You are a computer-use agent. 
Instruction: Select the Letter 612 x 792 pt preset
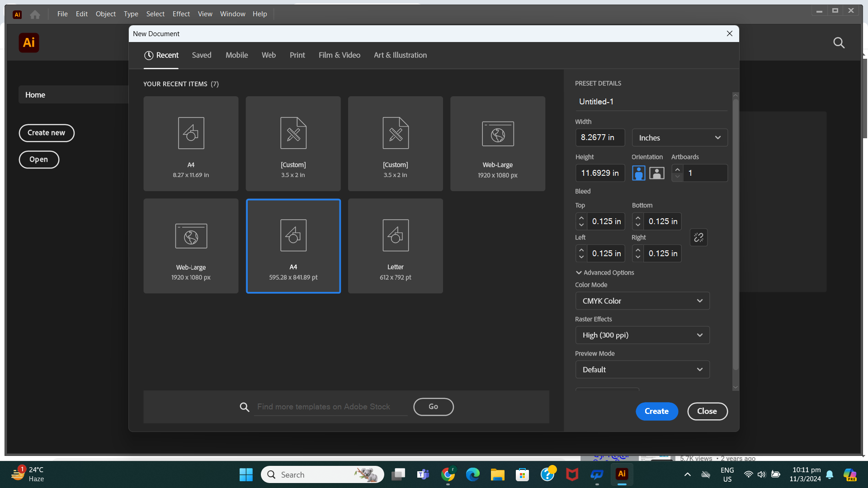point(396,246)
